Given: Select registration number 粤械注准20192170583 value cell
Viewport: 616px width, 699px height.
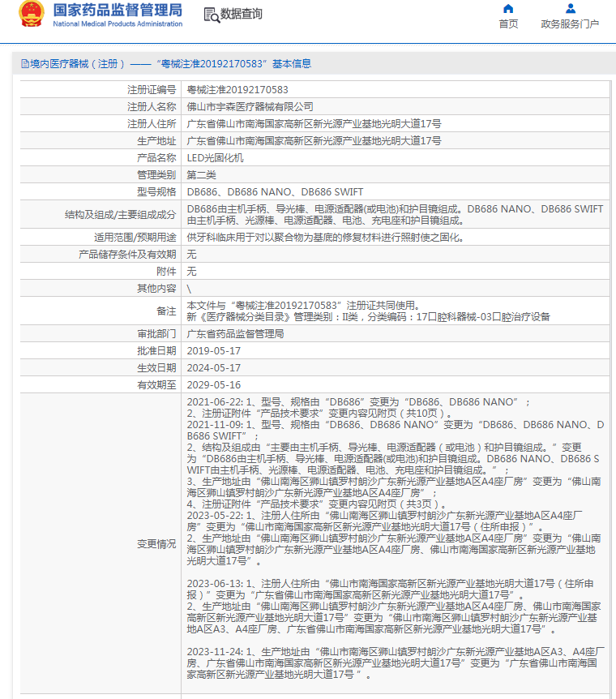Looking at the screenshot, I should pyautogui.click(x=395, y=89).
